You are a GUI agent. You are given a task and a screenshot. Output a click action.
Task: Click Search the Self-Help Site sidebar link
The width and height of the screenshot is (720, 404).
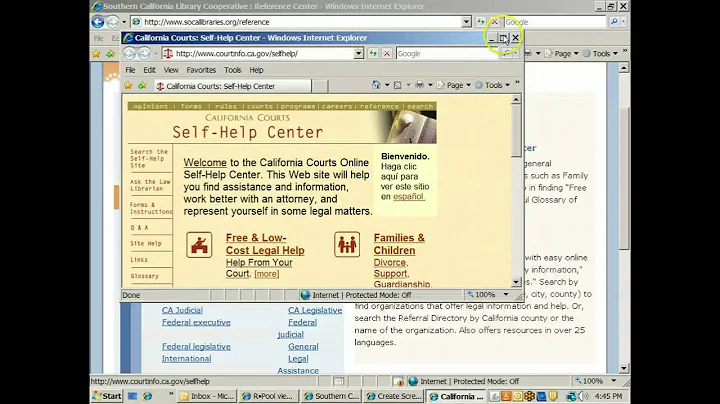tap(149, 158)
